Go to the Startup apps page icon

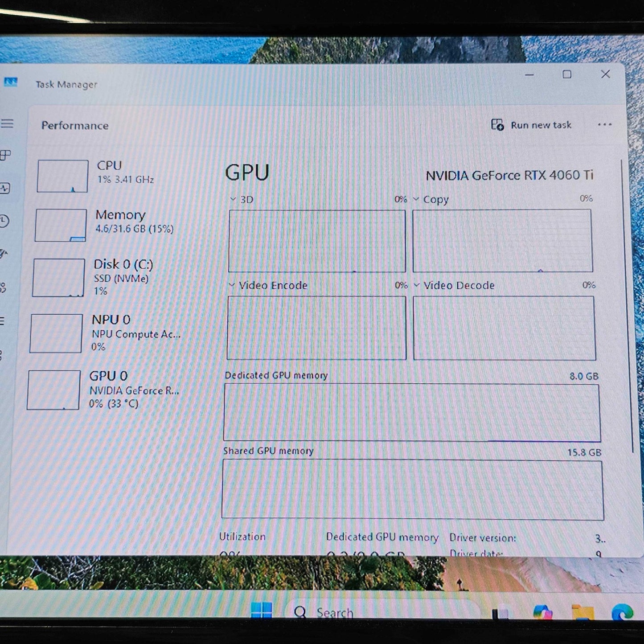coord(4,254)
